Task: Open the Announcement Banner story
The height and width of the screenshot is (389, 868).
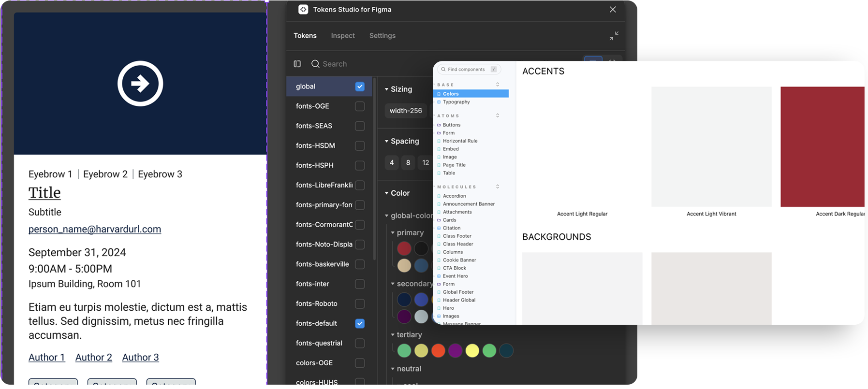Action: [x=469, y=204]
